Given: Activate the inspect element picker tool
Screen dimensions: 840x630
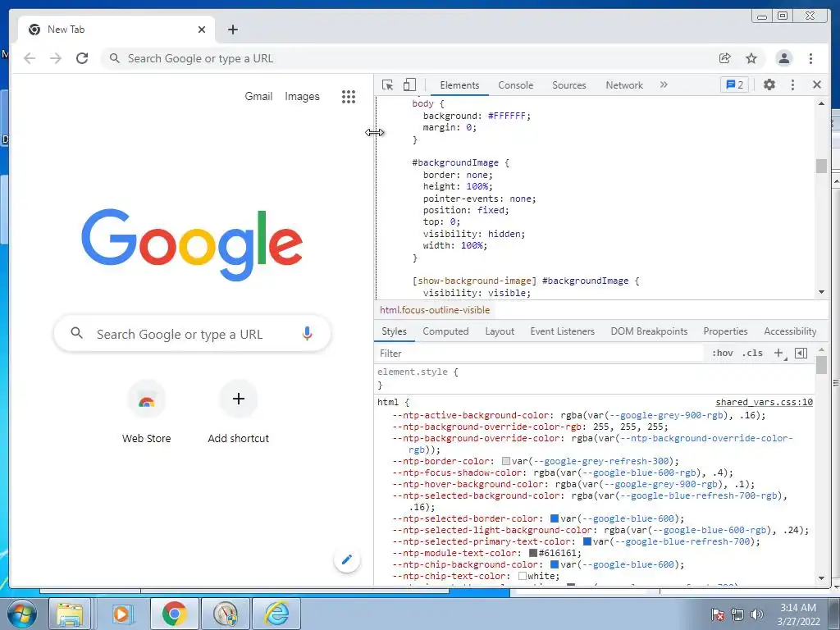Looking at the screenshot, I should (387, 84).
